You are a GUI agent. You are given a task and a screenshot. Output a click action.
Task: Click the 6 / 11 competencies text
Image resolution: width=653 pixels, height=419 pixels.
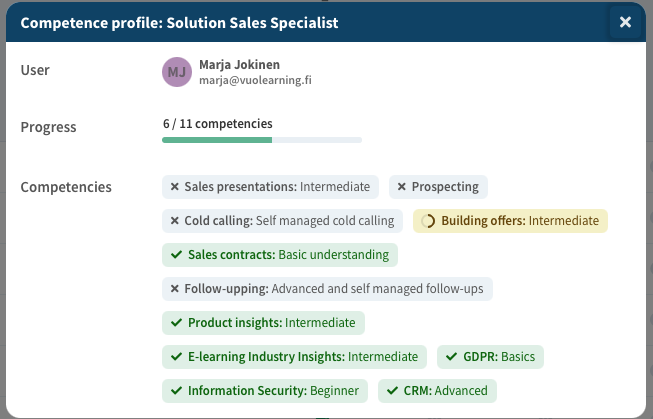[x=217, y=124]
